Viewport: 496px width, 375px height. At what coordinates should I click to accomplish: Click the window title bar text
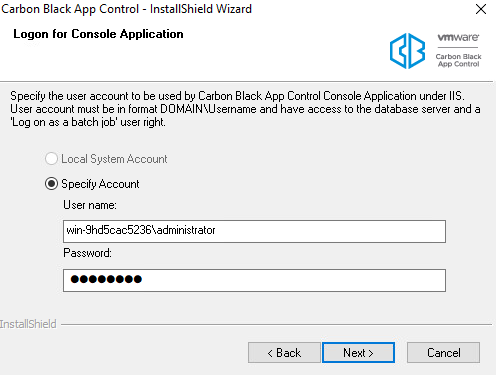click(x=126, y=9)
